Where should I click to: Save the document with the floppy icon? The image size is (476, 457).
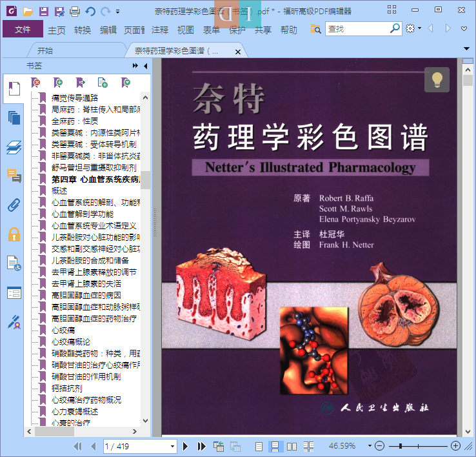pyautogui.click(x=44, y=12)
